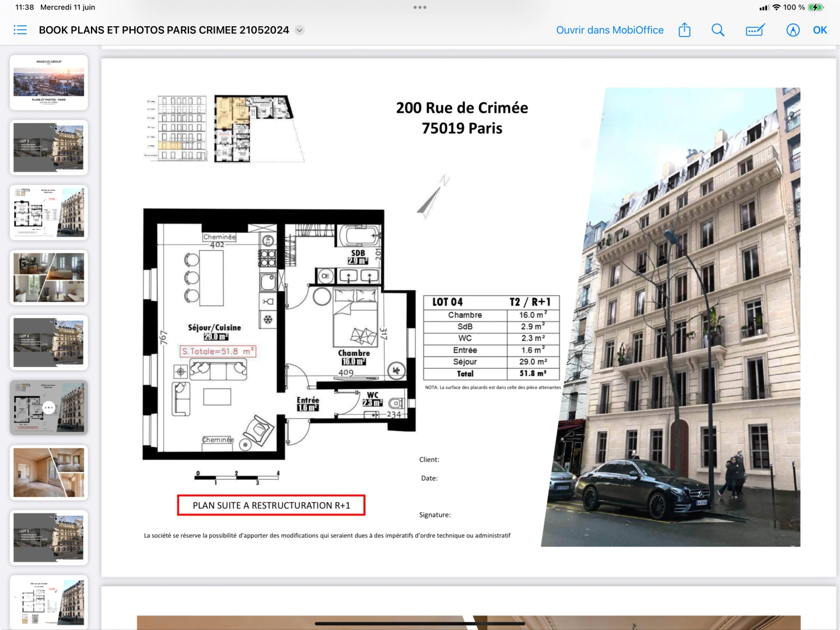Select the third page floor plan thumbnail

pos(49,212)
